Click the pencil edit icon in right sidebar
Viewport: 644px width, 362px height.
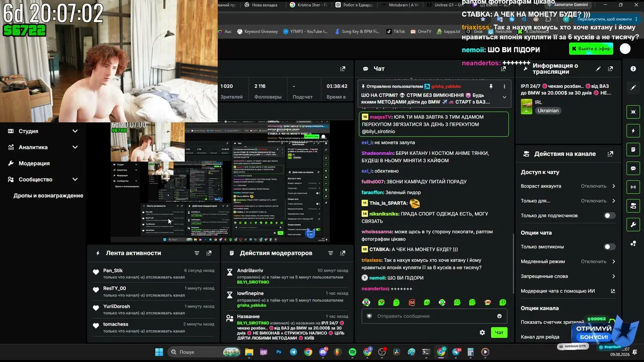[633, 87]
